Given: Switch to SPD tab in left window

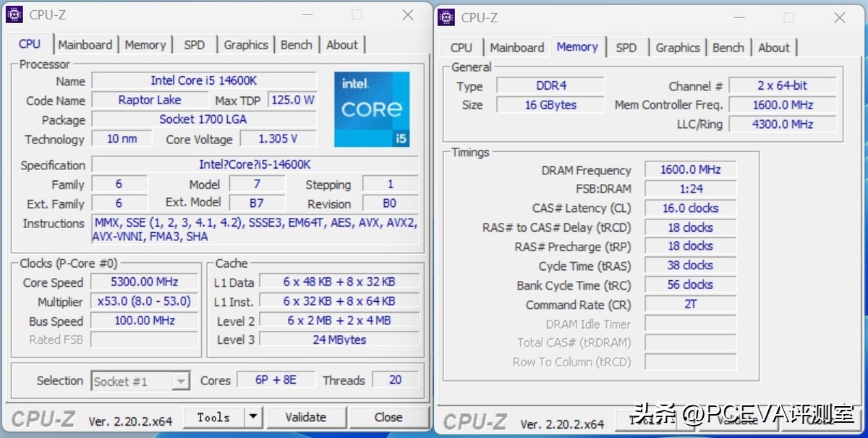Looking at the screenshot, I should click(194, 45).
